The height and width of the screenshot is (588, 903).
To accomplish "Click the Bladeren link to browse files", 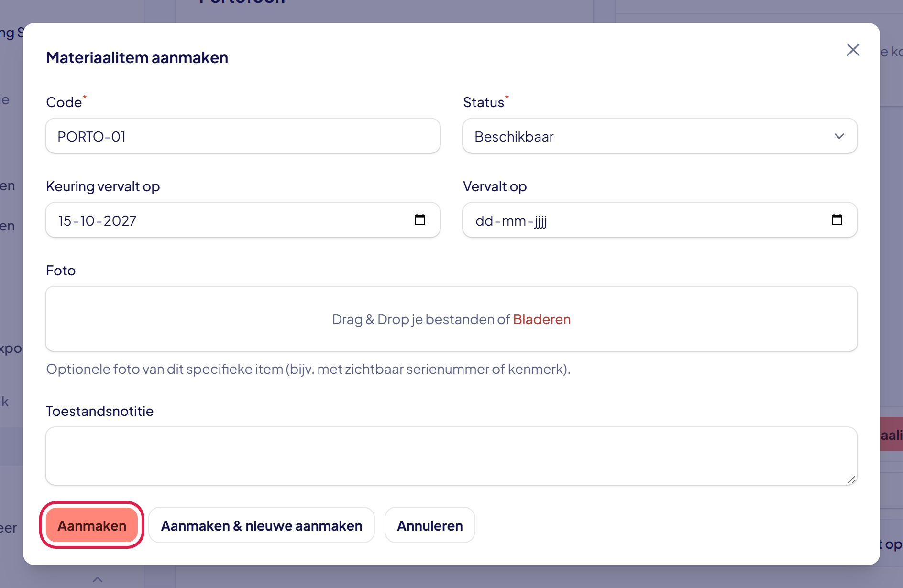I will pyautogui.click(x=541, y=319).
